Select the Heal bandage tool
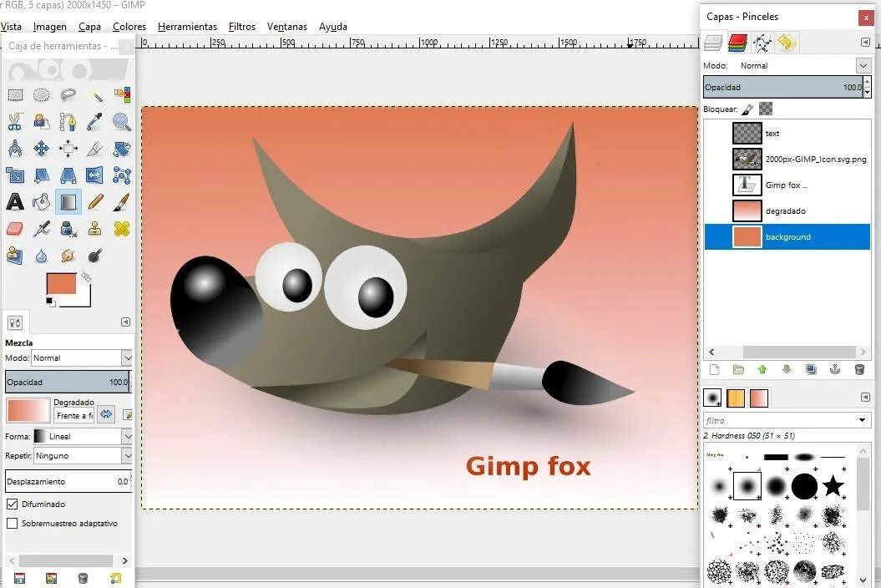The height and width of the screenshot is (588, 881). click(x=122, y=229)
